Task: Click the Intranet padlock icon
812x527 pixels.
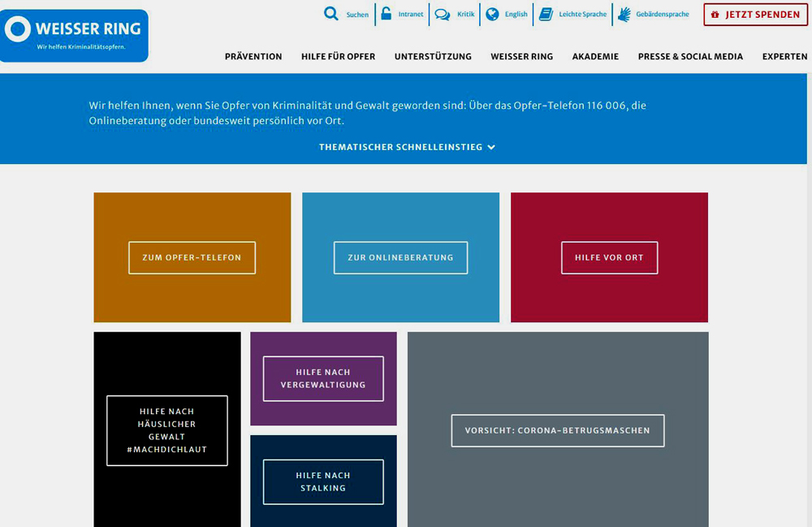Action: pyautogui.click(x=387, y=14)
